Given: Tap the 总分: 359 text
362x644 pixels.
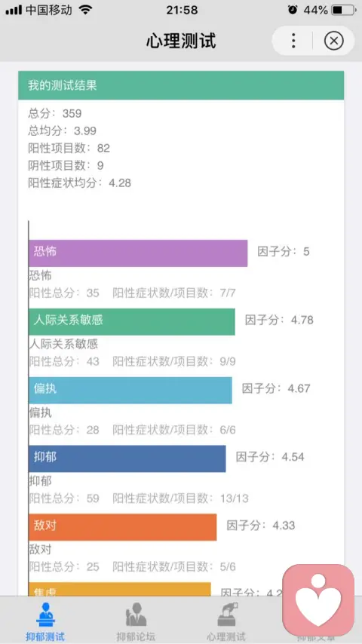Looking at the screenshot, I should (x=54, y=113).
